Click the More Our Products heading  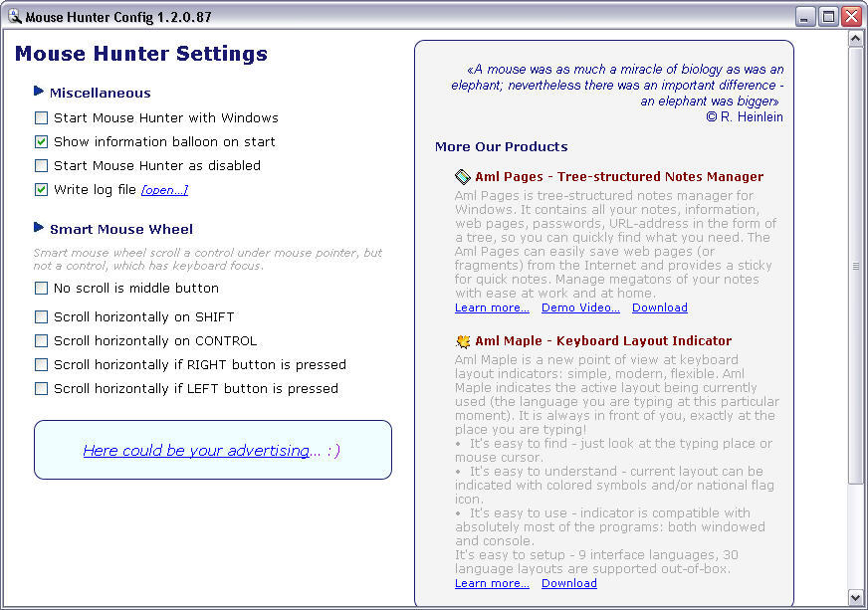(501, 146)
